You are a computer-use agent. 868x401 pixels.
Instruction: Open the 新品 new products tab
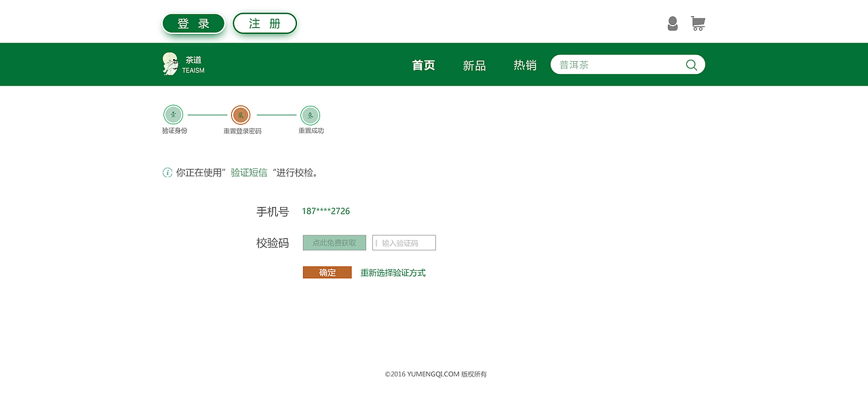coord(474,66)
